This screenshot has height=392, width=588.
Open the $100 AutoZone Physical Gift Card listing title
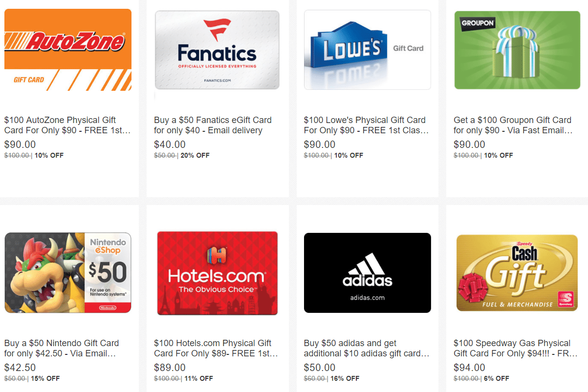[x=67, y=125]
